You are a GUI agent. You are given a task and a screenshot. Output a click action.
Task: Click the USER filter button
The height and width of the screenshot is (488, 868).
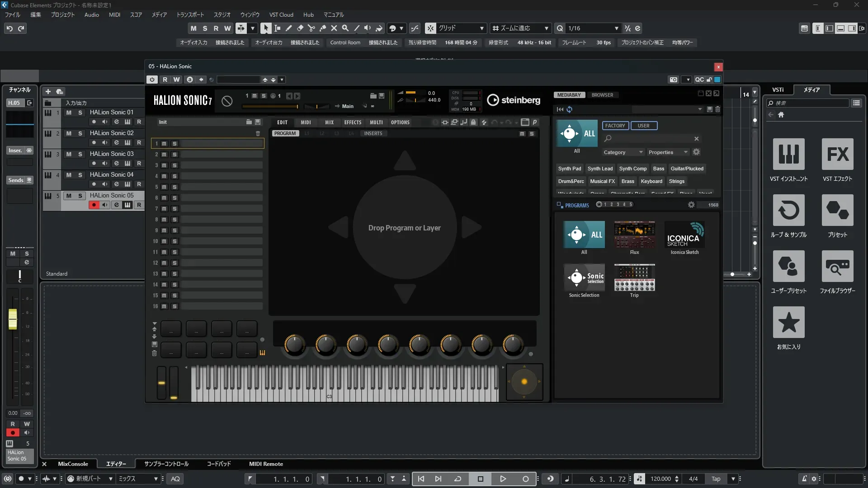coord(643,126)
